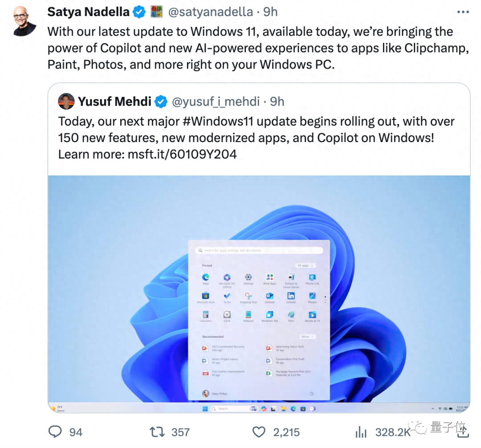Open @yusuf_i_mehdi profile handle
This screenshot has width=481, height=448.
click(x=215, y=102)
